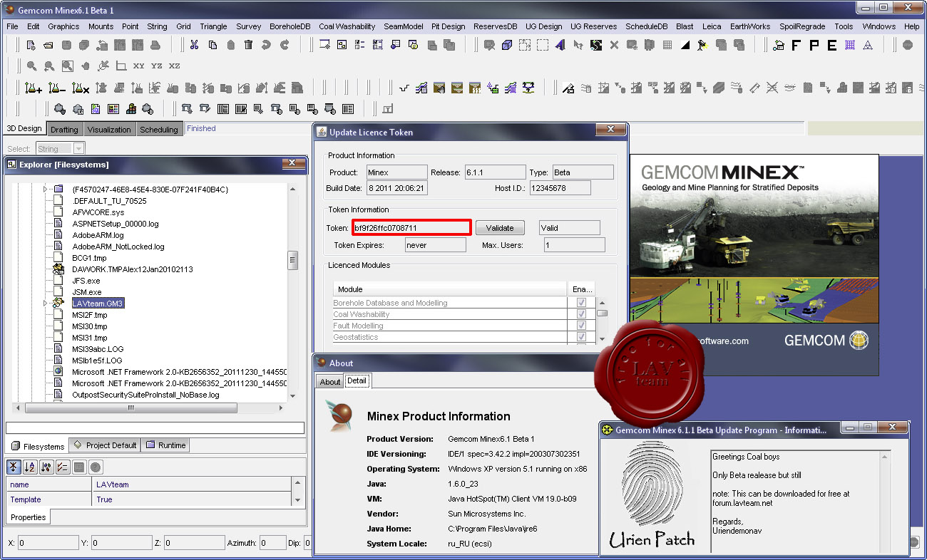Open the About tab in About dialog
927x560 pixels.
pos(329,382)
